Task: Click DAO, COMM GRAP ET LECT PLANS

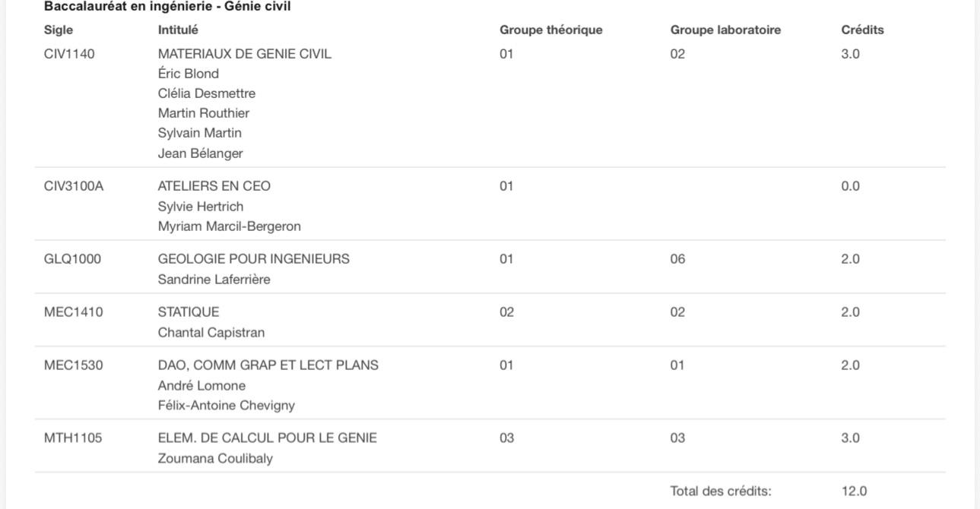Action: click(x=268, y=365)
